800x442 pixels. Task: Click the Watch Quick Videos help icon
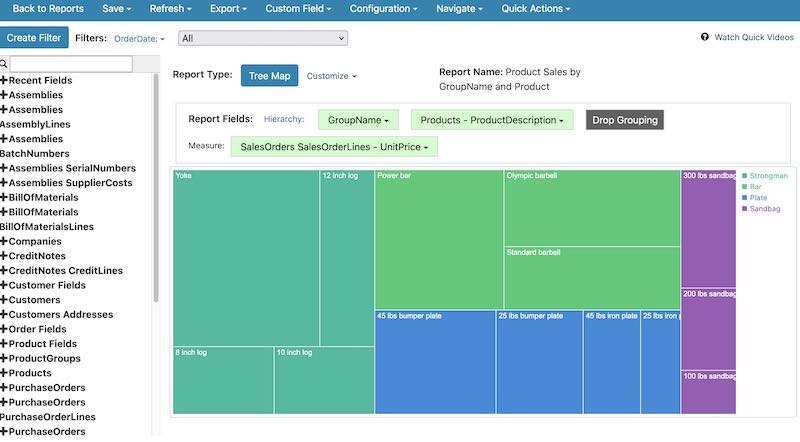click(x=705, y=37)
